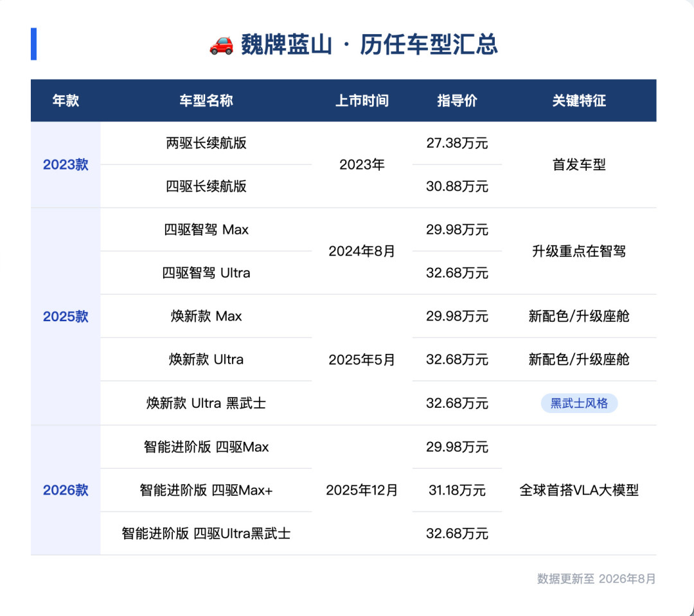The width and height of the screenshot is (694, 616).
Task: Click the 首发车型 feature cell
Action: 579,164
